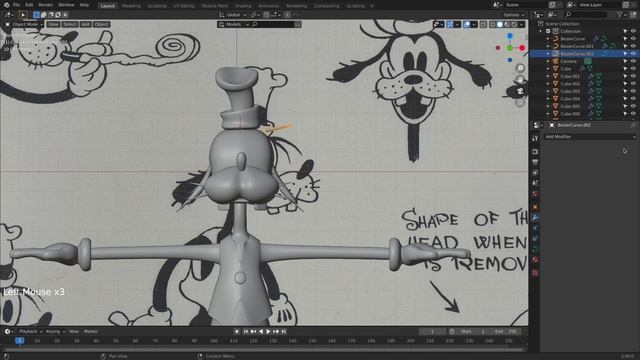
Task: Open the Texture properties tab icon
Action: tap(535, 273)
